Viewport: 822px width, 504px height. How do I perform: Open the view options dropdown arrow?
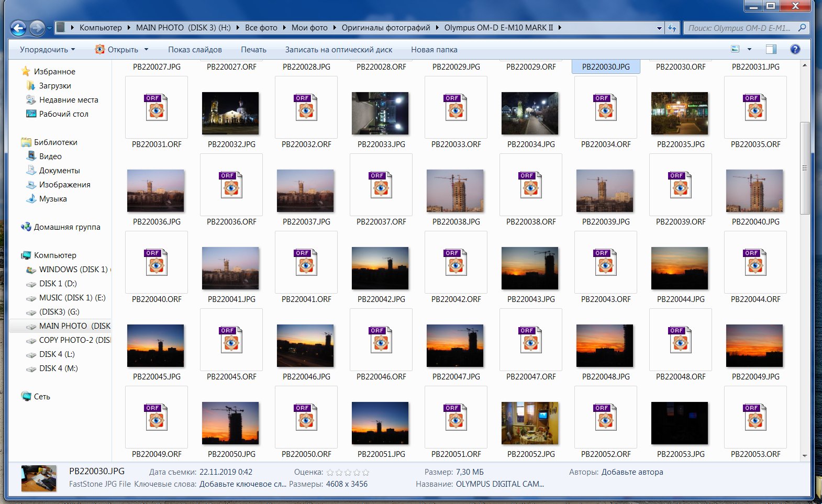pos(749,49)
